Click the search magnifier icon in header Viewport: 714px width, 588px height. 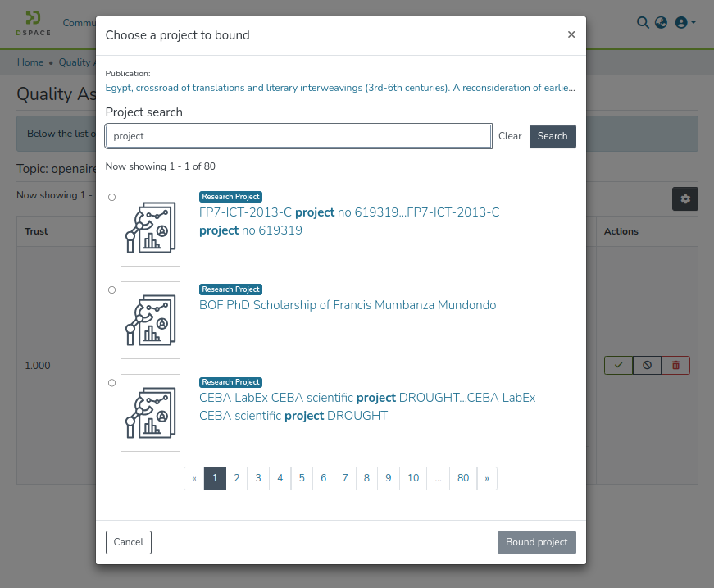643,22
